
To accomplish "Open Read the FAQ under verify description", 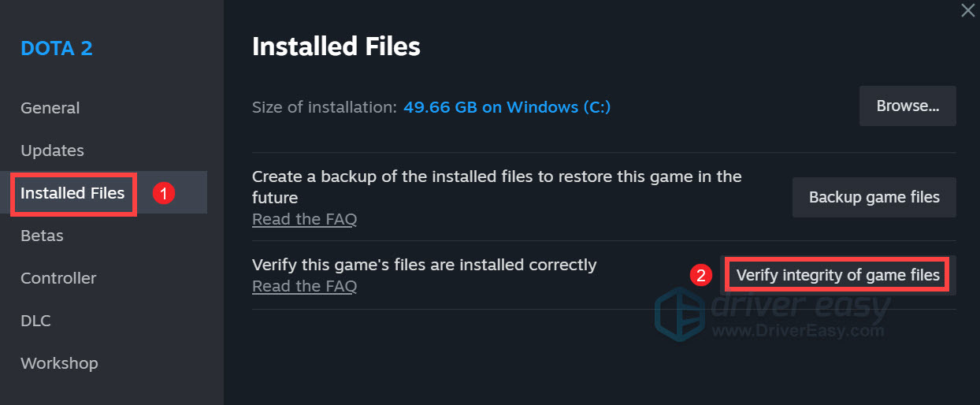I will 304,286.
